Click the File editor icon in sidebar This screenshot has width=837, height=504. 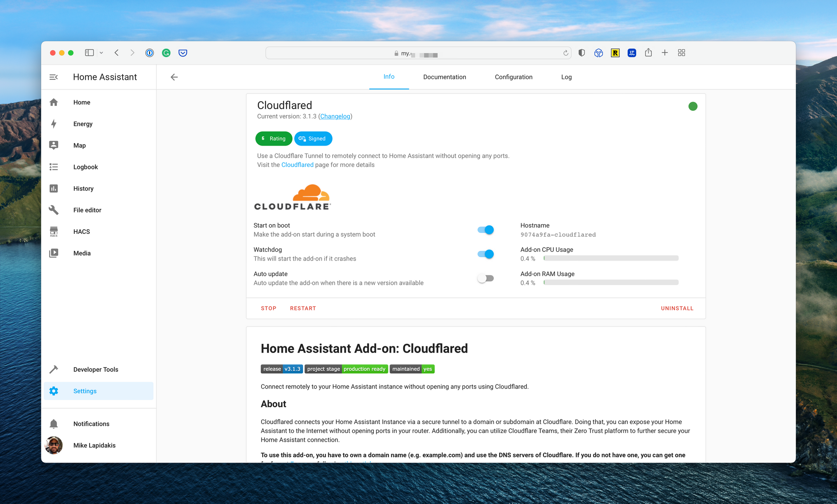(54, 210)
